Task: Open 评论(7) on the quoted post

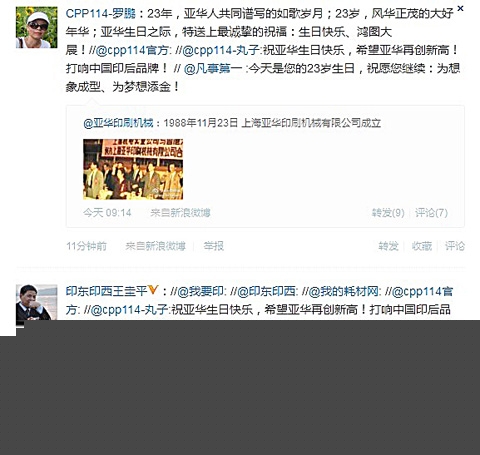Action: [431, 213]
